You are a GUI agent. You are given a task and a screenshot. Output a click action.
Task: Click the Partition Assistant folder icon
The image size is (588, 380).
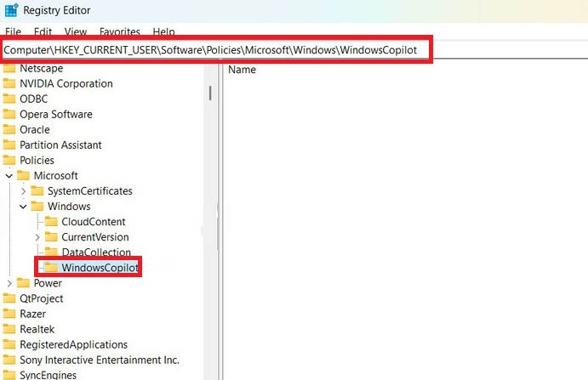[x=9, y=145]
